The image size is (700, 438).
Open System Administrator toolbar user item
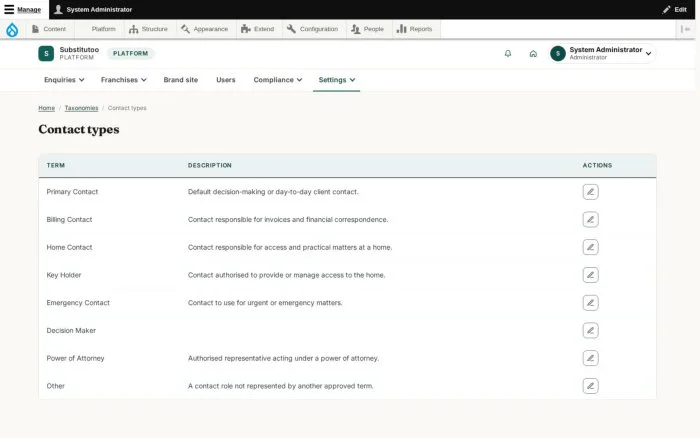(x=93, y=9)
